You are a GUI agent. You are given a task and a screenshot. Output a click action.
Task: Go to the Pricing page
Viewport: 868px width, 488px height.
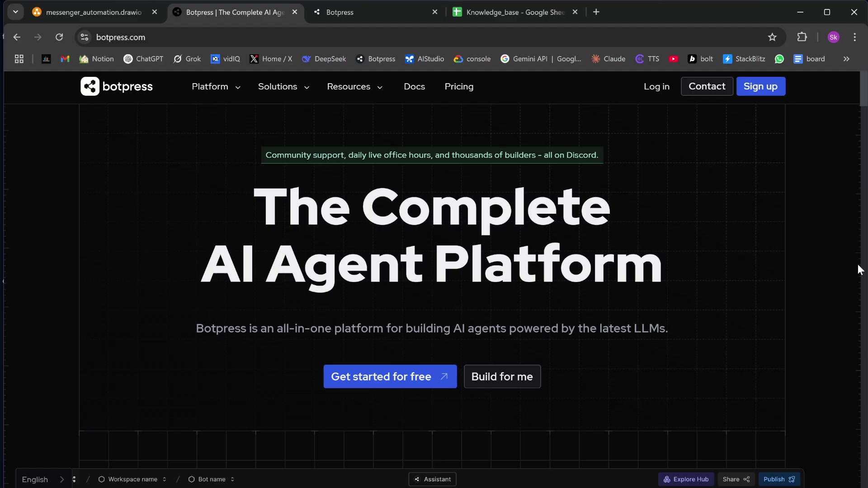(459, 86)
